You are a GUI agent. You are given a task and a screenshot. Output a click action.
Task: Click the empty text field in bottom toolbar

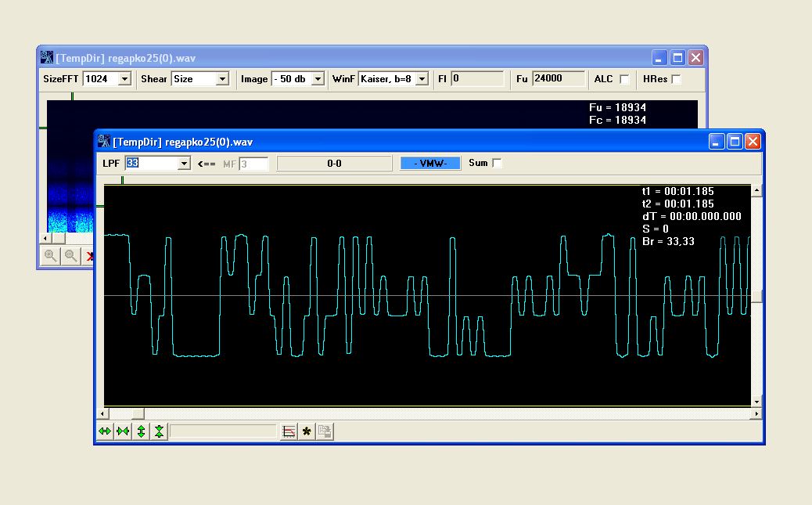[x=223, y=431]
